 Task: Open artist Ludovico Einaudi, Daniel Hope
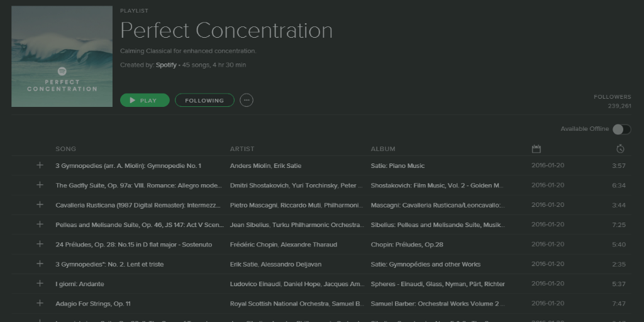pos(297,284)
